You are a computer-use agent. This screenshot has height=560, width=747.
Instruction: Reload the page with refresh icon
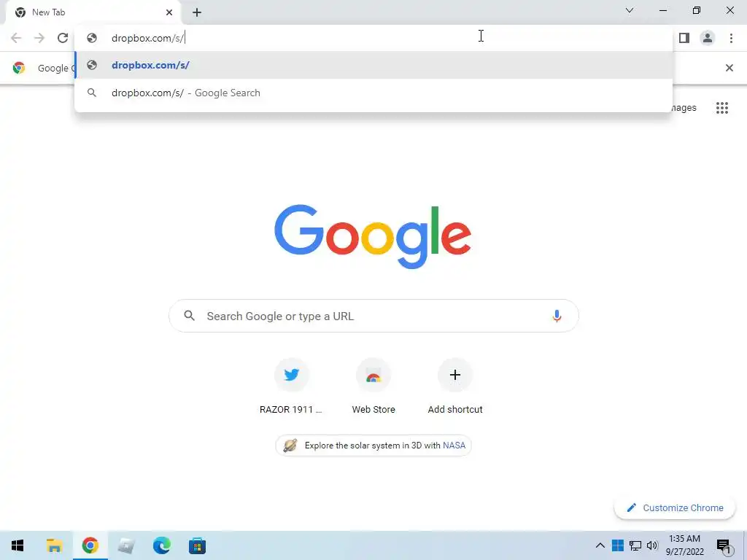(x=63, y=38)
